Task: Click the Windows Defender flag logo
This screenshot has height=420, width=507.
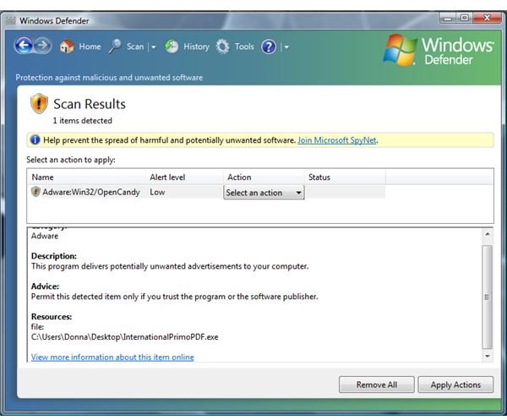Action: point(400,50)
